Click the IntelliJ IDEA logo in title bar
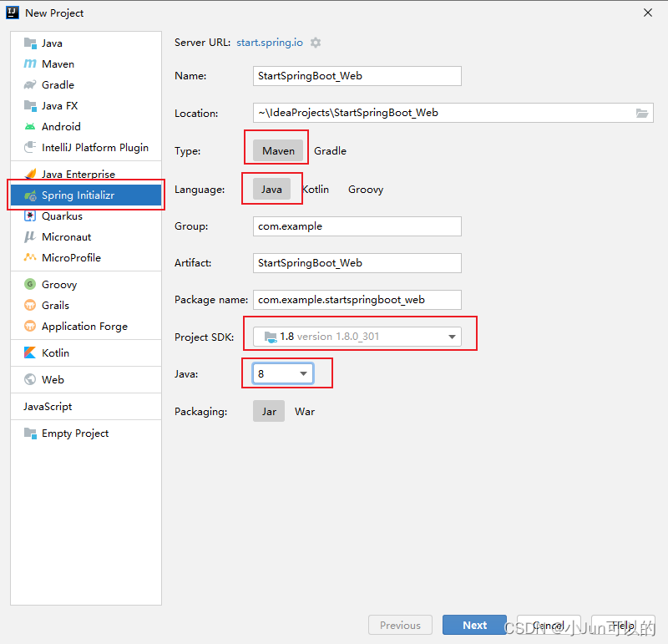The width and height of the screenshot is (668, 644). tap(13, 13)
